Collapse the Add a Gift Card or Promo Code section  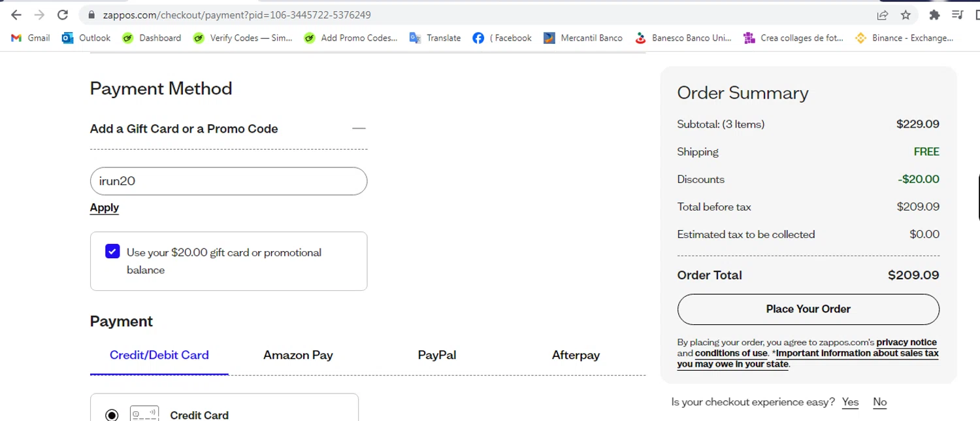click(359, 129)
